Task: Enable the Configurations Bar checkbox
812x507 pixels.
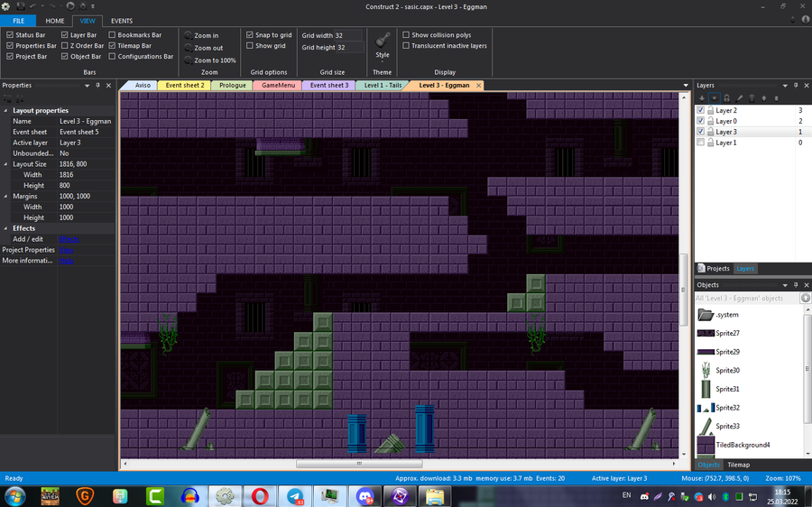Action: pos(112,57)
